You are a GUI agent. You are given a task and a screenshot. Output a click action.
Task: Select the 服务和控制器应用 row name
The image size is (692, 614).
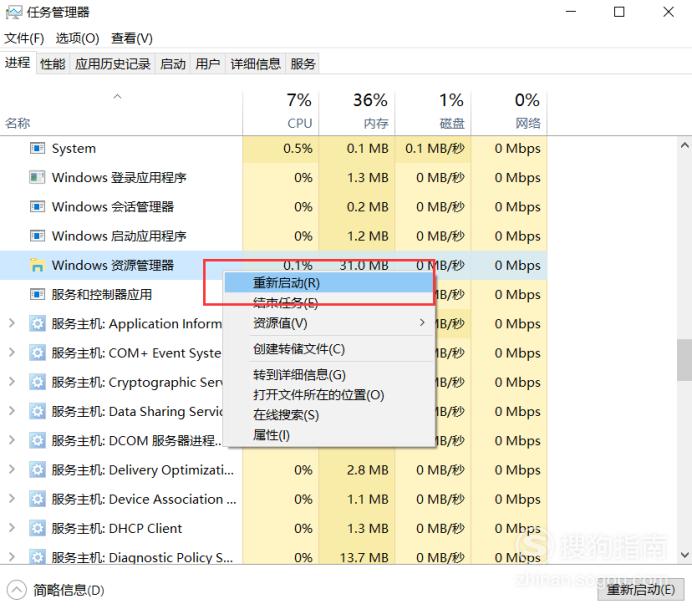(102, 294)
